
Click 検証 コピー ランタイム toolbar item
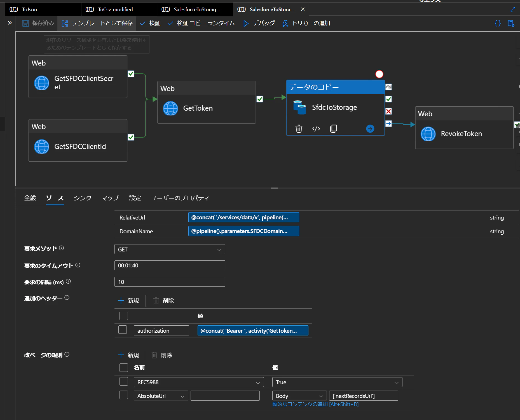point(201,23)
